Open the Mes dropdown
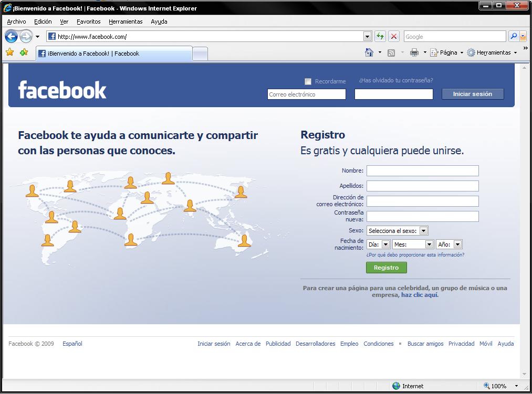This screenshot has width=532, height=394. (x=429, y=244)
